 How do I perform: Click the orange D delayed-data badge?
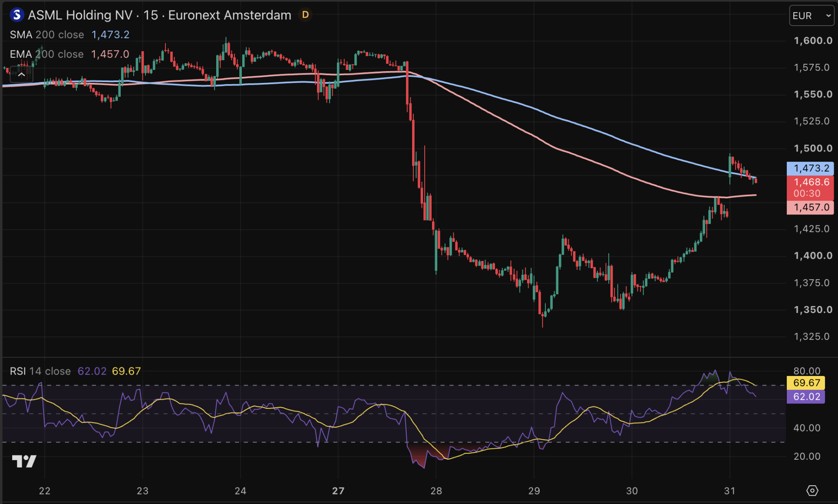305,15
